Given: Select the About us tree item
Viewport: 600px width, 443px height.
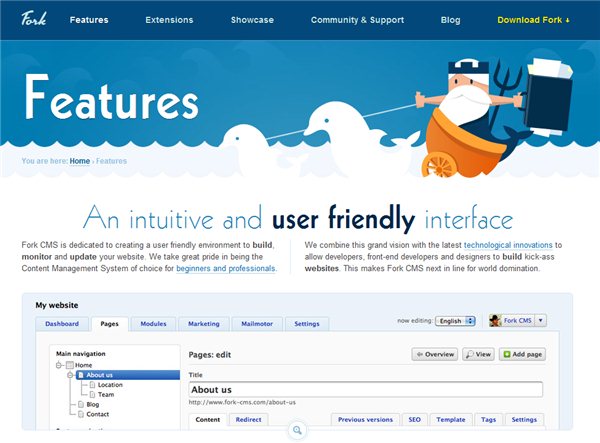Looking at the screenshot, I should point(128,375).
